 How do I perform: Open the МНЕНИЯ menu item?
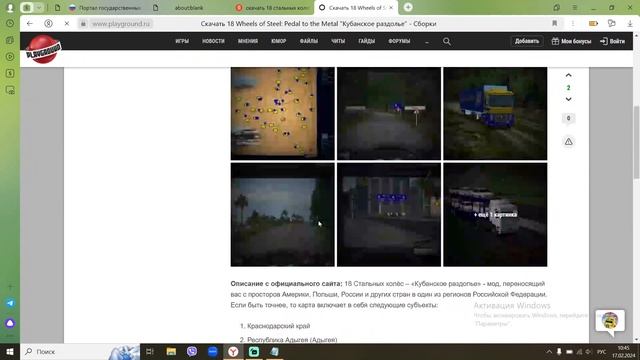coord(248,41)
